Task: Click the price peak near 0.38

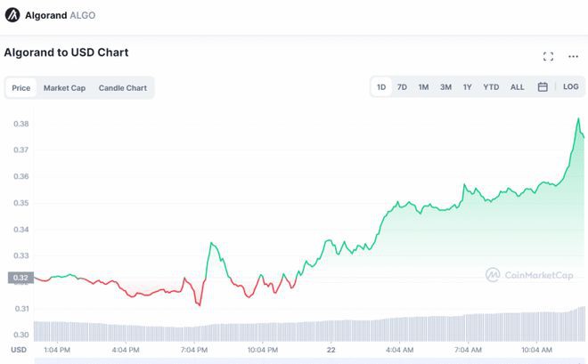Action: 578,118
